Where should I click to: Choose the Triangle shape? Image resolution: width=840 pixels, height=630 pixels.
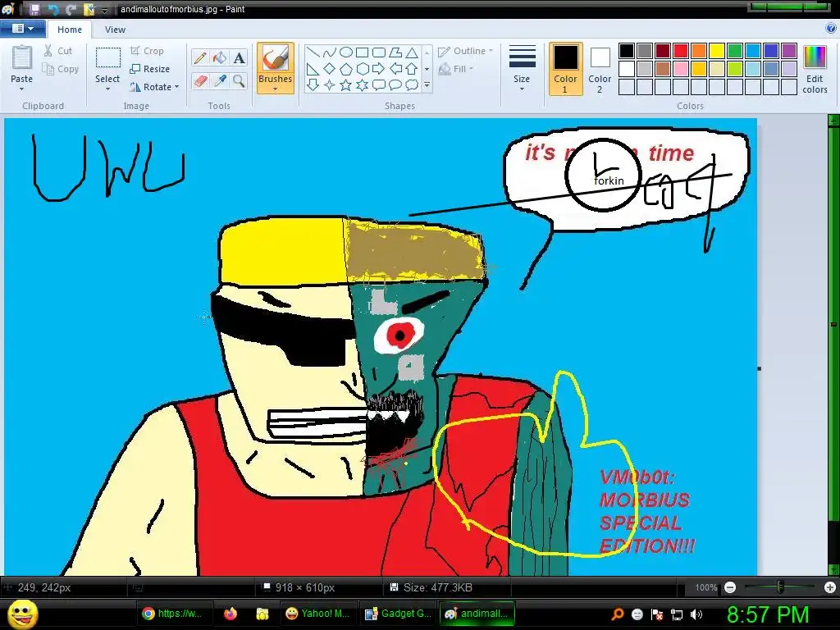pos(412,52)
